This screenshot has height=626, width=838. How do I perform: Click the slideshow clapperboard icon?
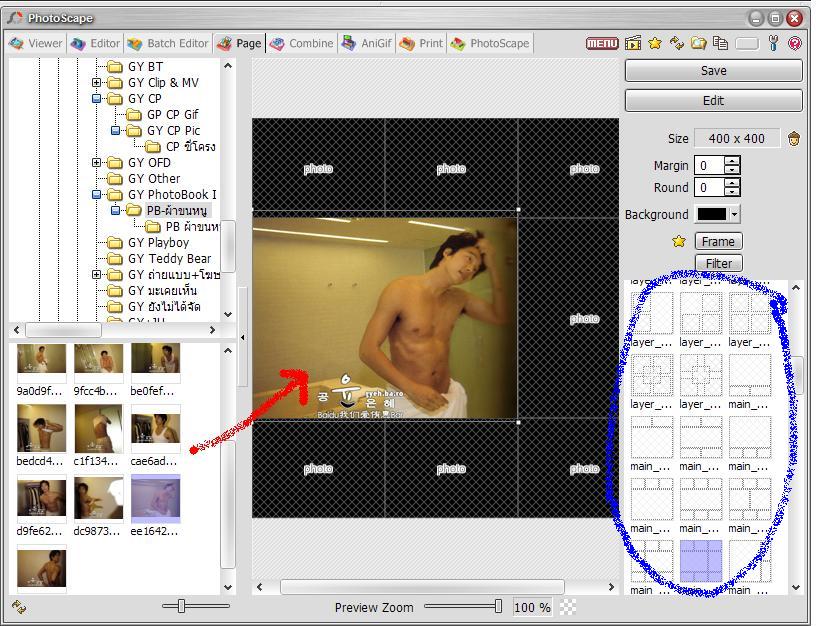click(633, 43)
